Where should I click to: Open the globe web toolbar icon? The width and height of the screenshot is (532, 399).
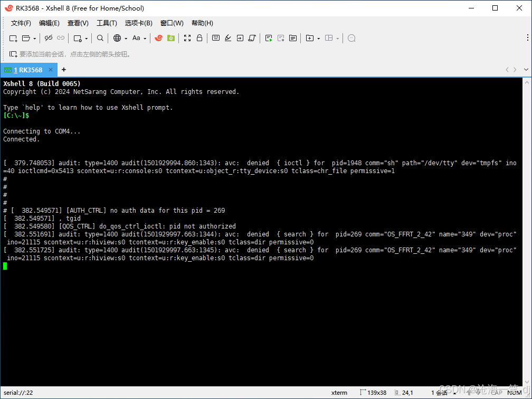pos(117,38)
